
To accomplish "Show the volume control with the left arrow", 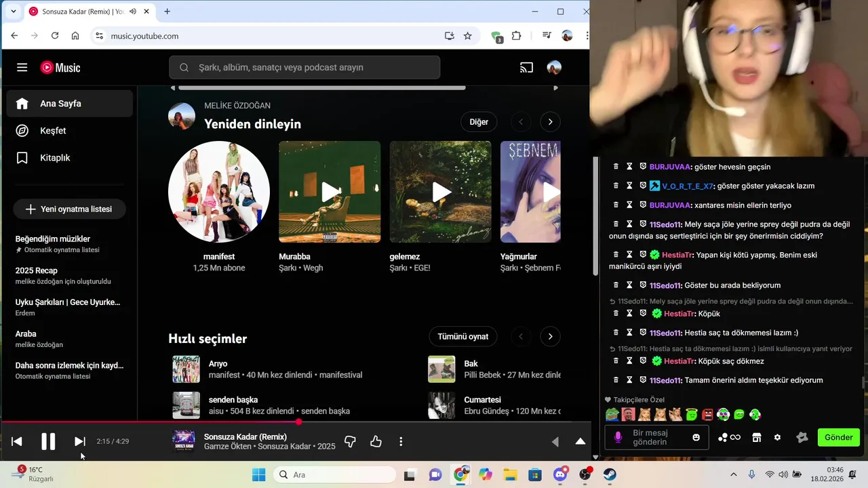I will point(555,441).
